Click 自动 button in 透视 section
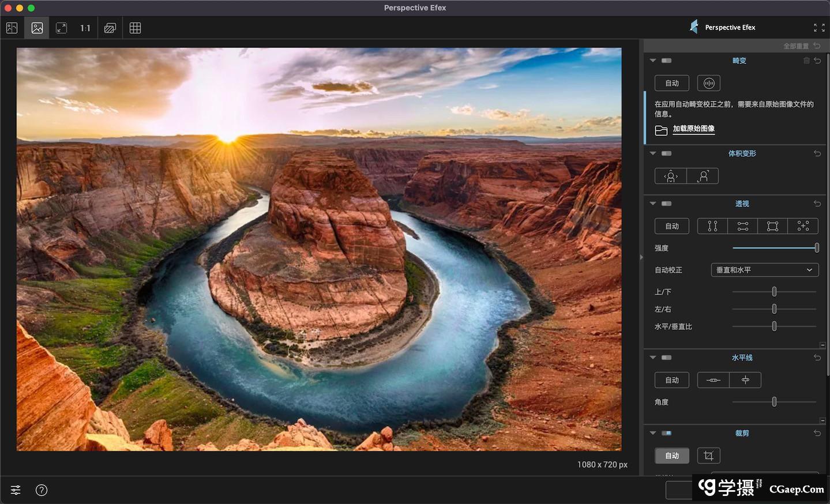Image resolution: width=830 pixels, height=504 pixels. click(671, 226)
